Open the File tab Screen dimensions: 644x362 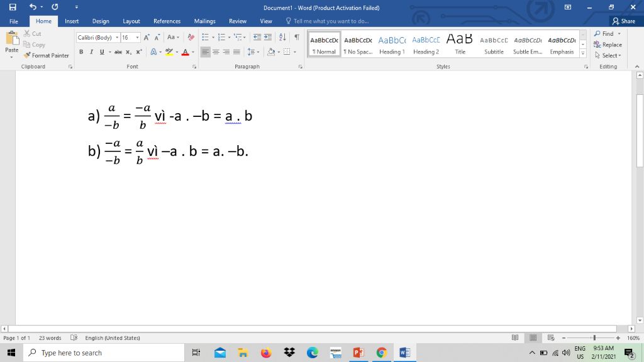point(14,21)
